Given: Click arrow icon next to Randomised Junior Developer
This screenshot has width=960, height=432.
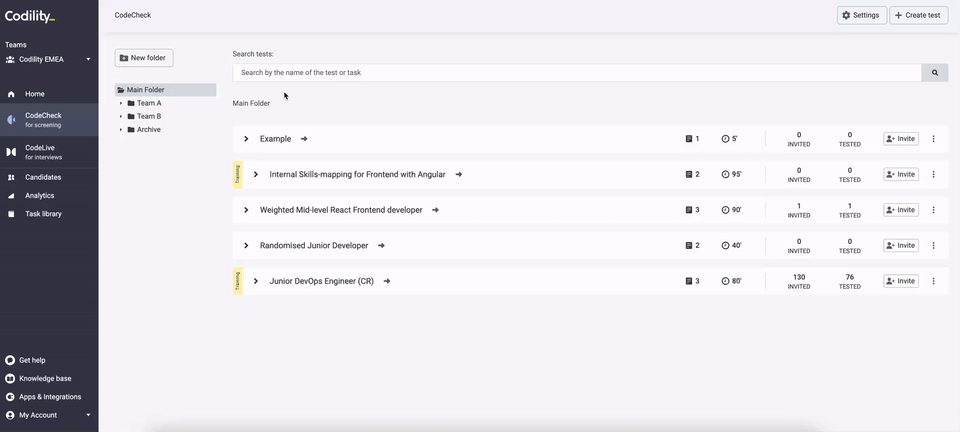Looking at the screenshot, I should point(381,246).
